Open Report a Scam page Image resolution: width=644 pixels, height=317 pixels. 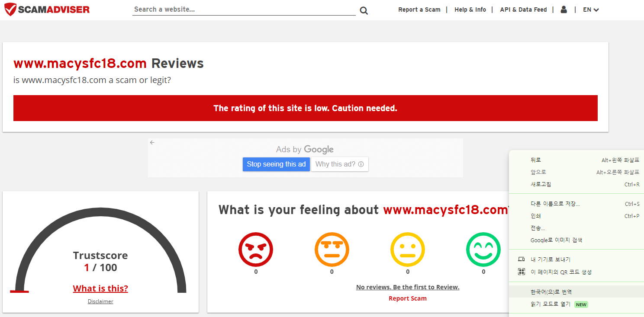pos(419,10)
